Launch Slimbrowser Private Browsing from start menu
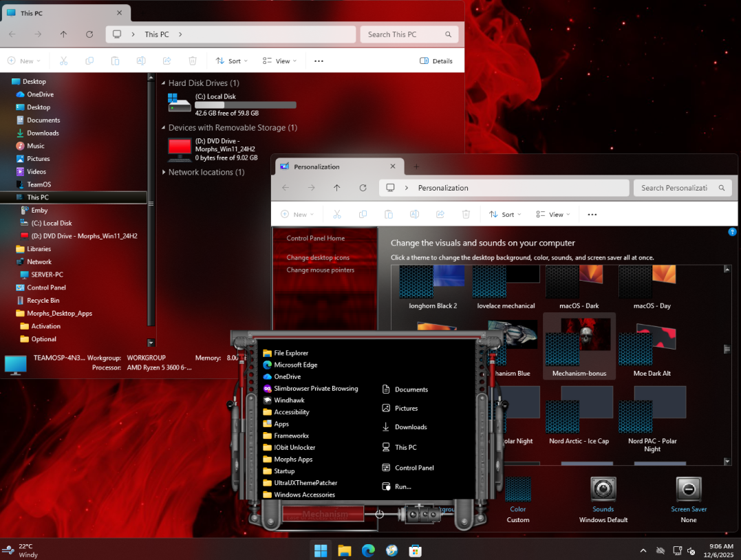Image resolution: width=741 pixels, height=560 pixels. pos(315,389)
